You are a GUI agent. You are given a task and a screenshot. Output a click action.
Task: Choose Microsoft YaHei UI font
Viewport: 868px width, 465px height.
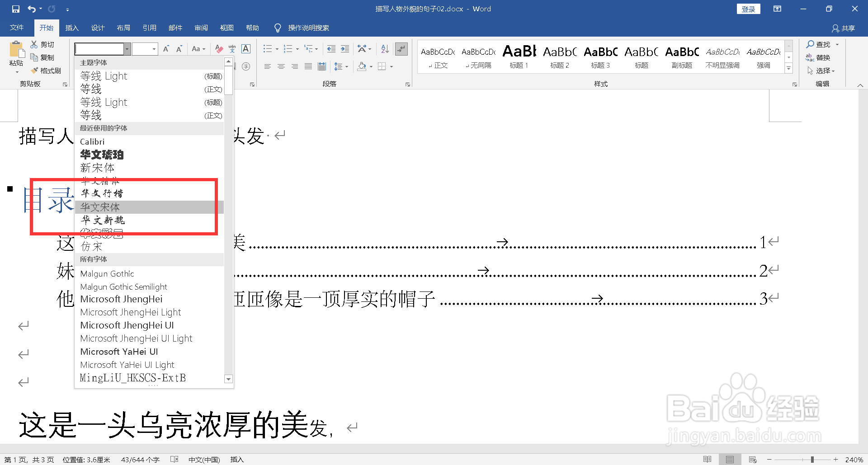[x=149, y=352]
